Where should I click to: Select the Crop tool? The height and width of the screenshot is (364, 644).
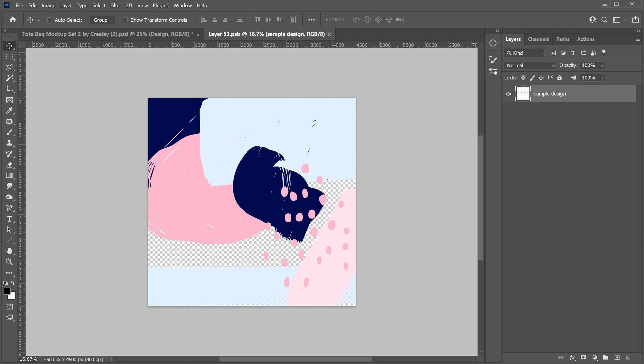coord(9,89)
